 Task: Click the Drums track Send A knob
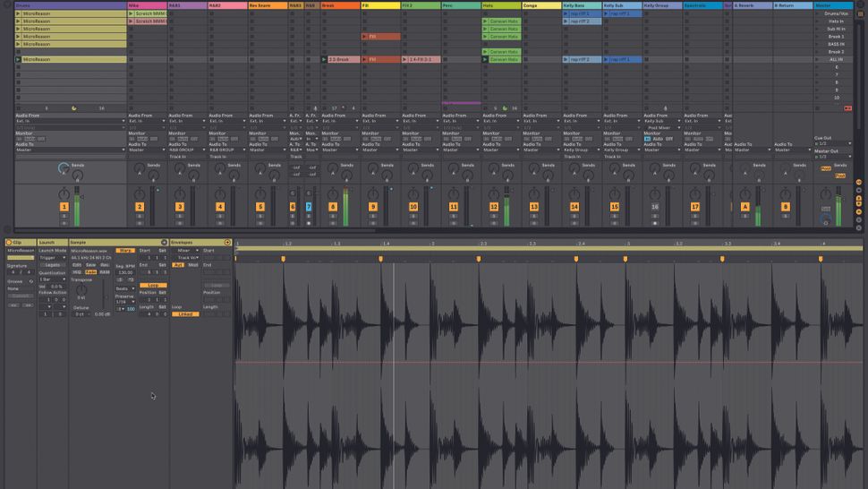64,167
